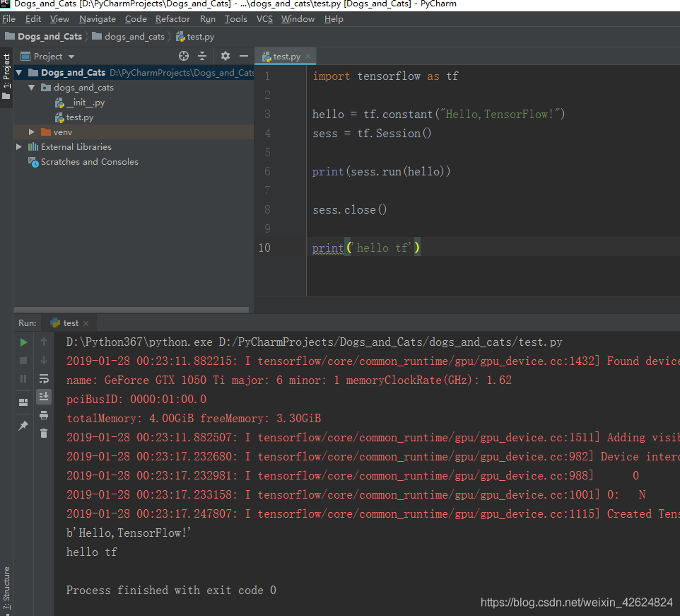The image size is (680, 616).
Task: Select the dogs_and_cats folder row
Action: point(134,88)
